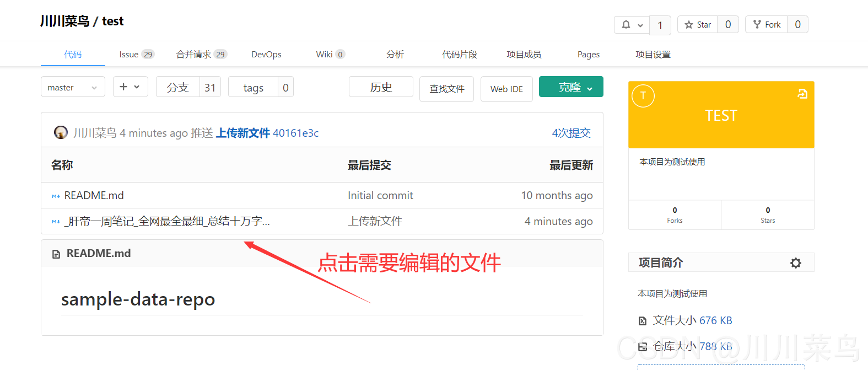868x370 pixels.
Task: Click the README.md markdown file icon
Action: click(56, 196)
